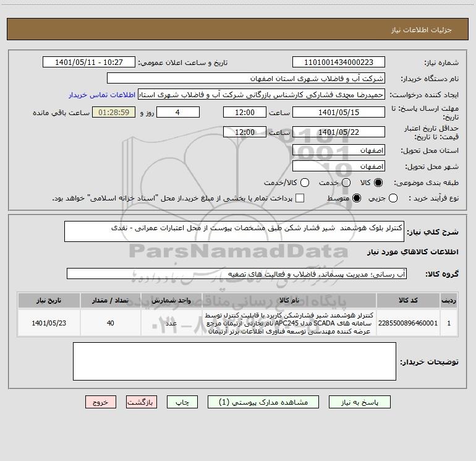Click the delivery city اصفهان field

[x=339, y=166]
